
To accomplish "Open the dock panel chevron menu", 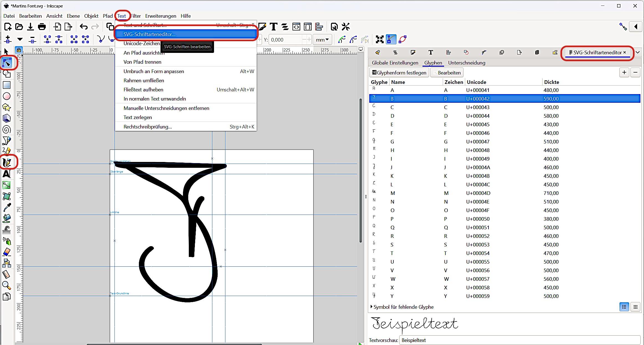I will tap(638, 52).
